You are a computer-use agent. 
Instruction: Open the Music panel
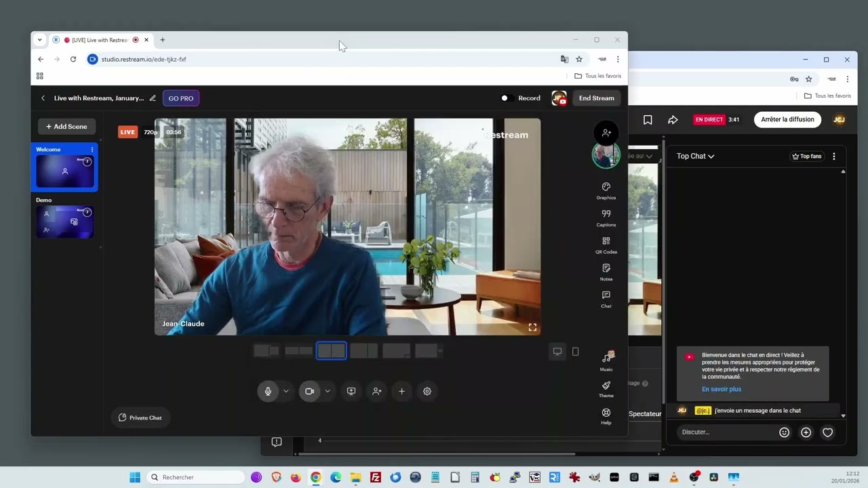coord(606,361)
